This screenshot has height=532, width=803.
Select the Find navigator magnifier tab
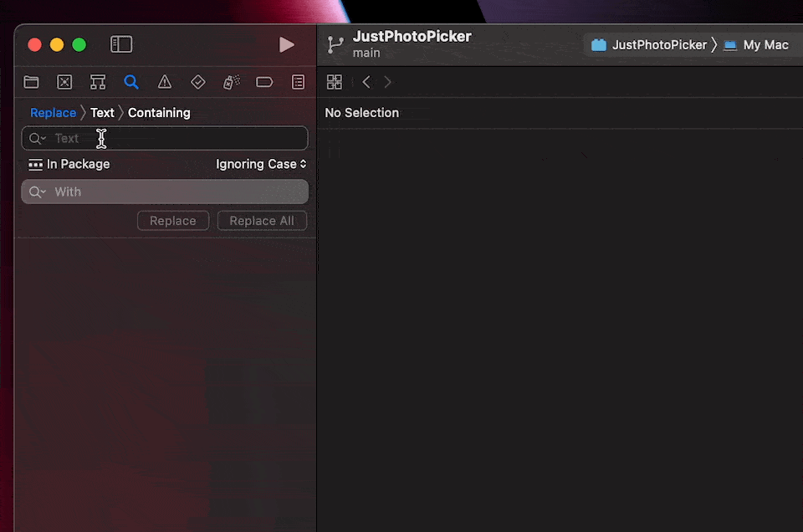[x=131, y=82]
